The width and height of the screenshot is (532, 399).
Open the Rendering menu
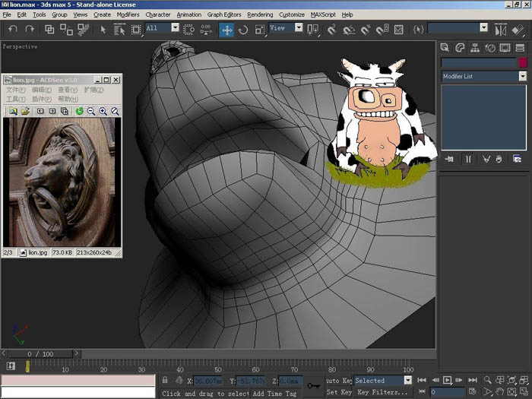tap(260, 14)
